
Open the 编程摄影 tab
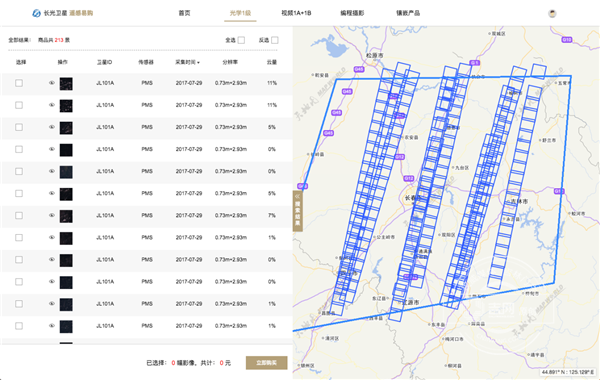[x=352, y=13]
